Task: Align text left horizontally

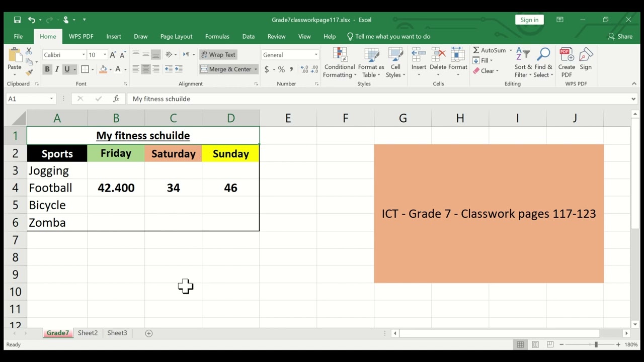Action: [x=136, y=69]
